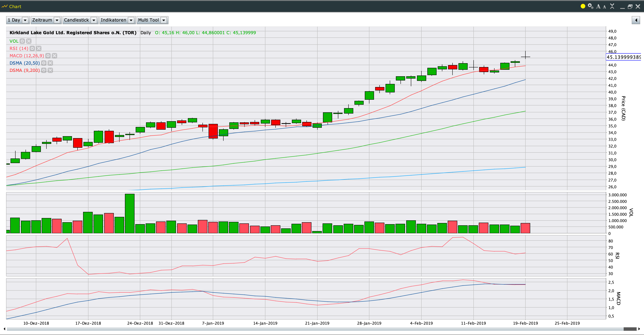Click the yellow status circle
Screen dimensions: 644x335
583,6
